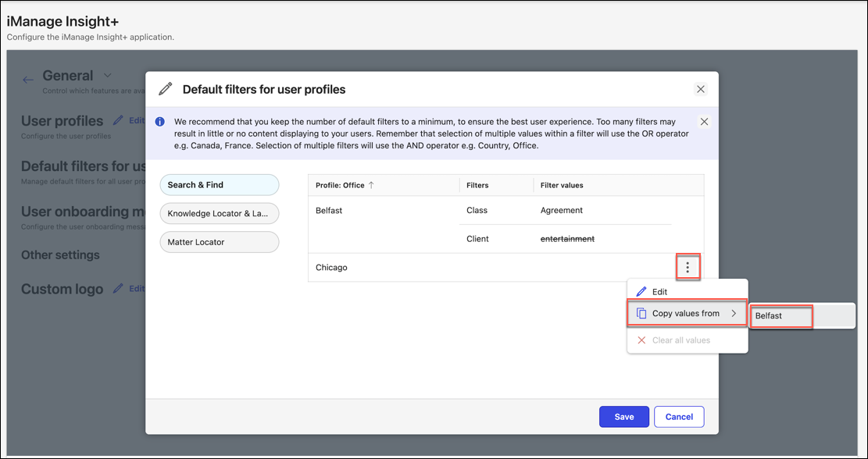Click the Belfast profile row

pos(330,211)
